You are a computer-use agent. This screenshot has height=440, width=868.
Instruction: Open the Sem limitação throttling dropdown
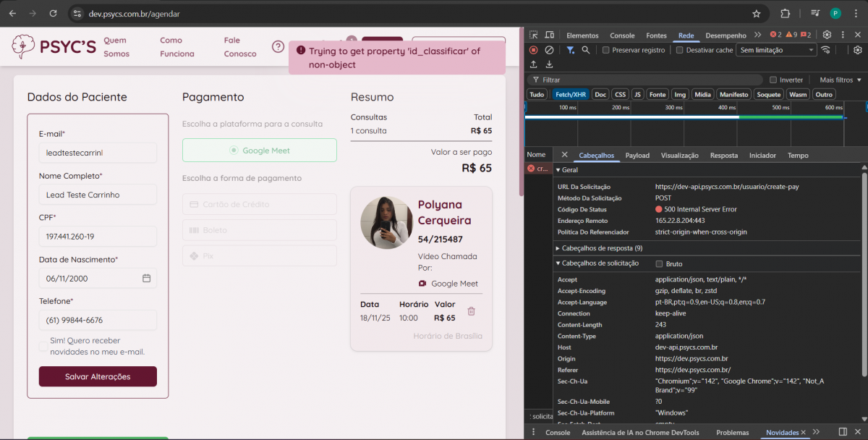(x=775, y=50)
